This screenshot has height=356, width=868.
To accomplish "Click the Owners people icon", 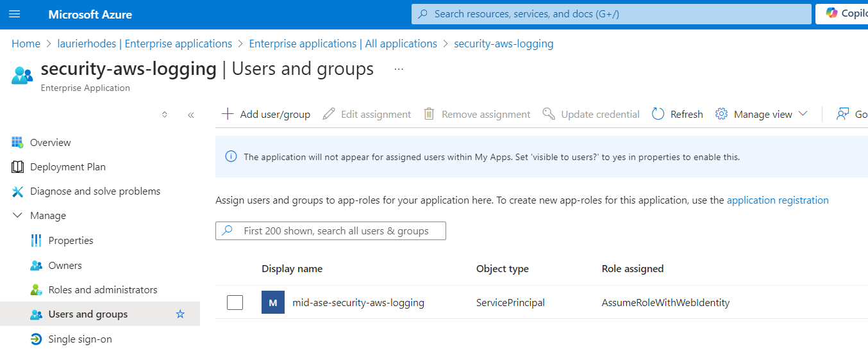I will [x=37, y=265].
